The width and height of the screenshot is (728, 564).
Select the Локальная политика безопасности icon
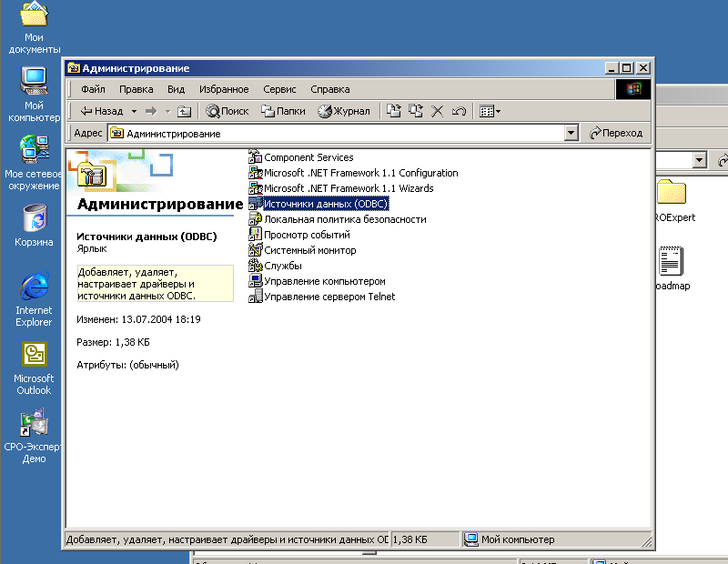(x=256, y=219)
